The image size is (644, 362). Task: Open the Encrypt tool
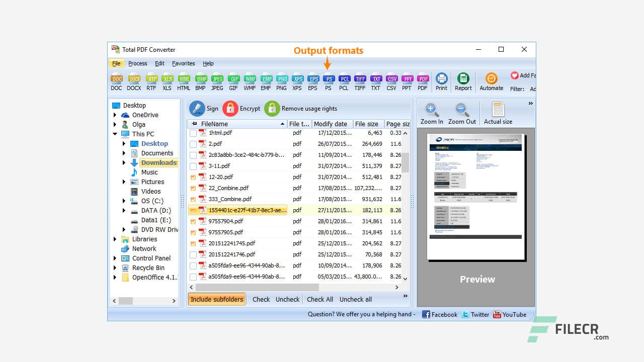[242, 108]
